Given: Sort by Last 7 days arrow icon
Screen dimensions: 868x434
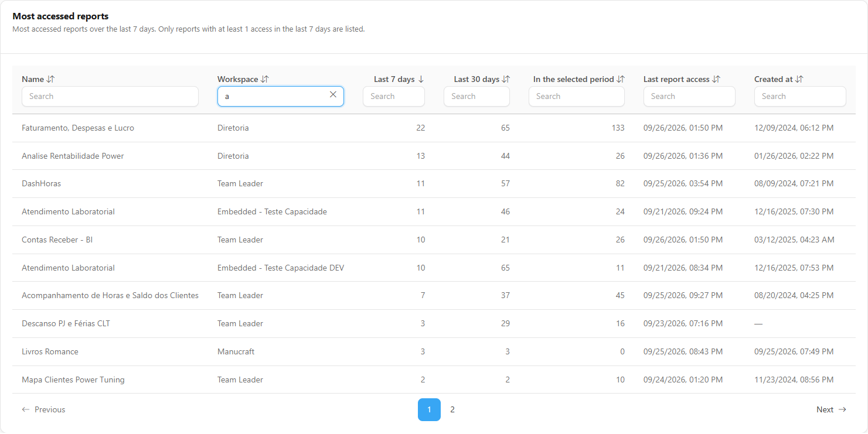Looking at the screenshot, I should (421, 79).
